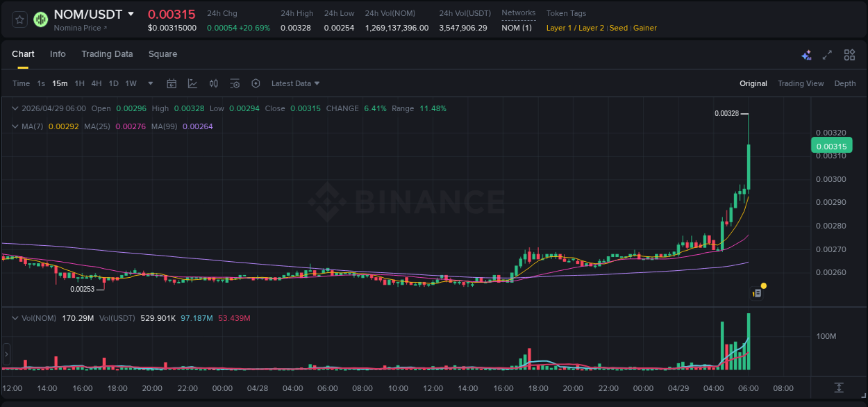Switch to the Trading Data tab
The width and height of the screenshot is (868, 407).
pyautogui.click(x=107, y=53)
